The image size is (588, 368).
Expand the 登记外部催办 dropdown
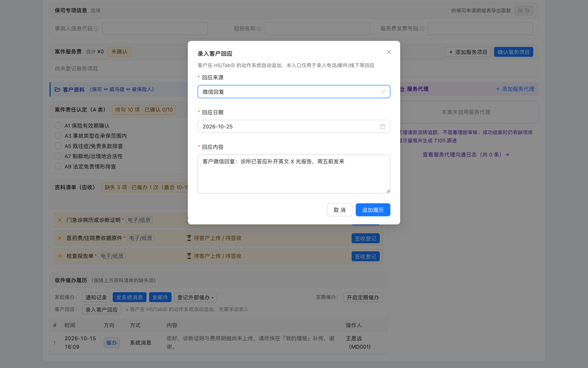pos(195,297)
